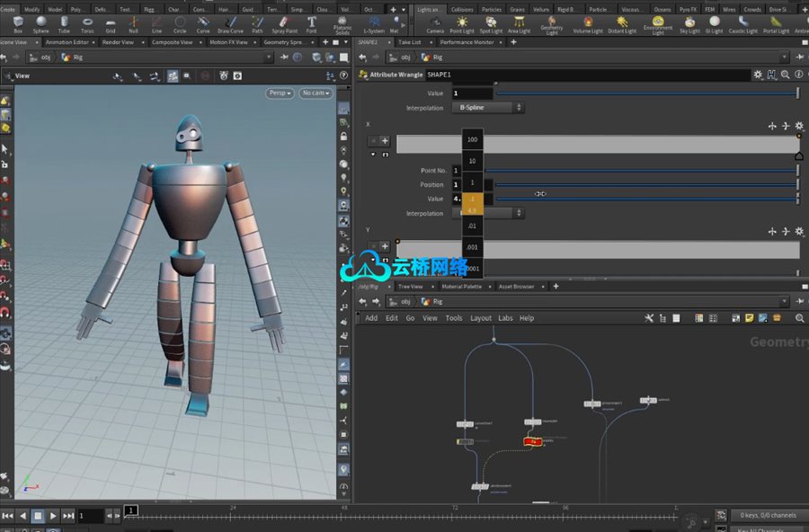Create an Environment Light
The image size is (809, 532).
coord(657,24)
